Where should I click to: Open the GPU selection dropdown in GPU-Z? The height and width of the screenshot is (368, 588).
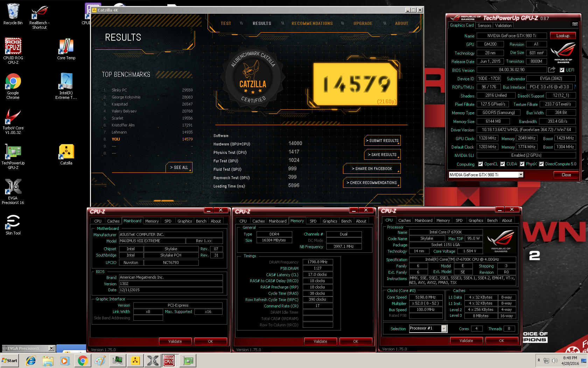pyautogui.click(x=521, y=175)
